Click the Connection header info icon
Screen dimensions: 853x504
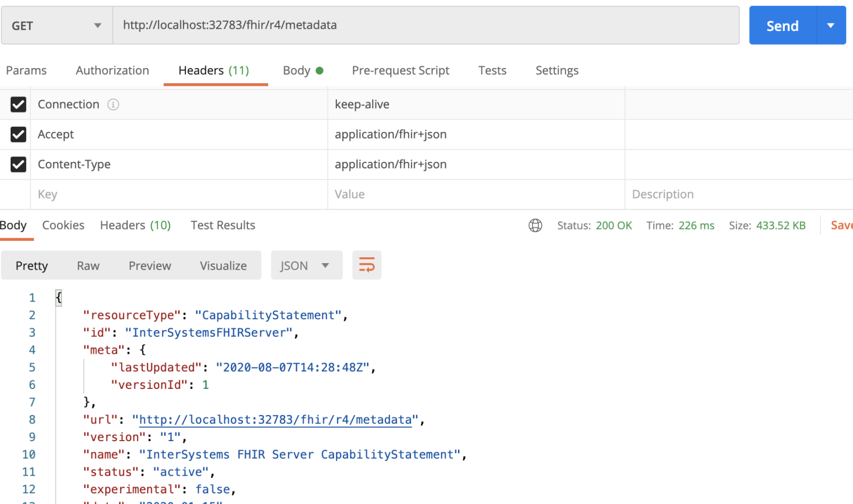(x=113, y=104)
